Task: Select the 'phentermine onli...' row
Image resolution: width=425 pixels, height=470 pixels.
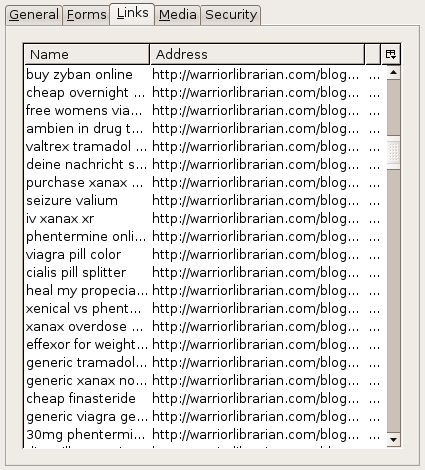Action: pos(206,236)
